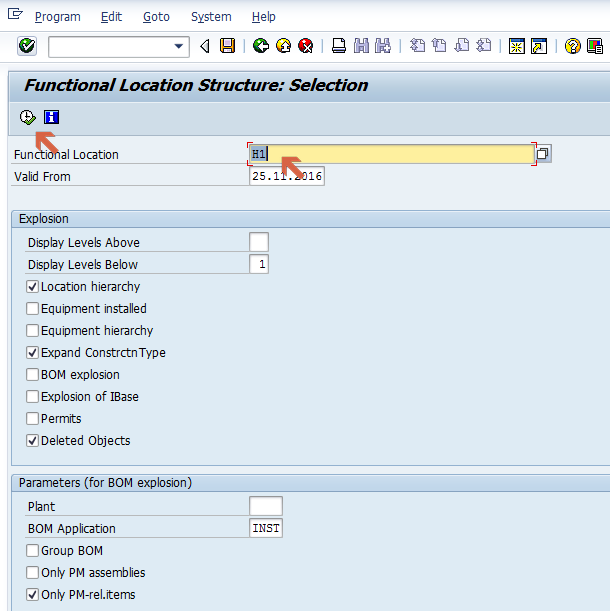610x611 pixels.
Task: Click the Functional Location label
Action: [66, 155]
